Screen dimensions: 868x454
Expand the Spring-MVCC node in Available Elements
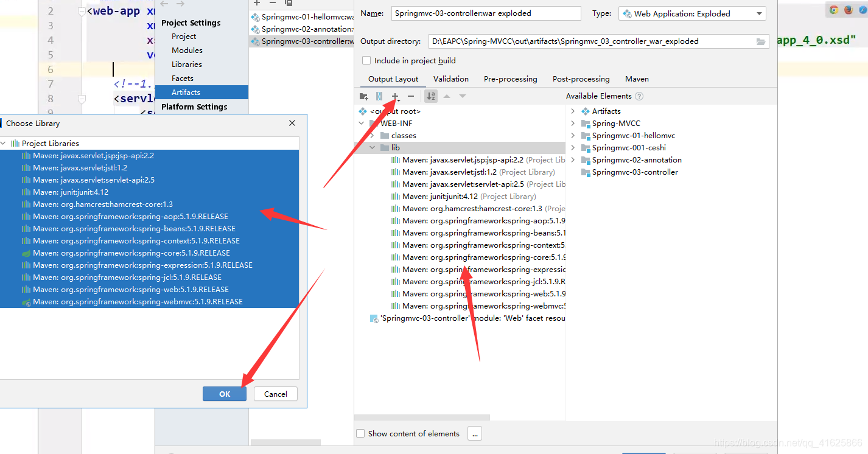click(572, 123)
